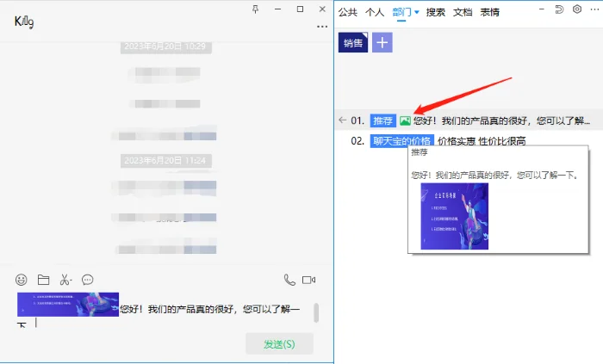Click the 推荐 label on entry 01
The image size is (603, 364).
tap(383, 121)
